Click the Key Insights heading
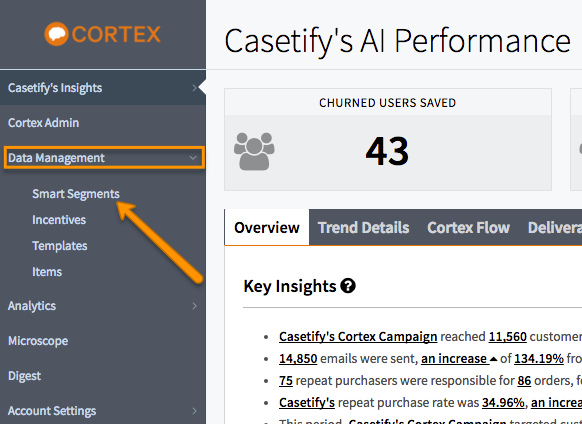The height and width of the screenshot is (424, 582). pyautogui.click(x=290, y=286)
